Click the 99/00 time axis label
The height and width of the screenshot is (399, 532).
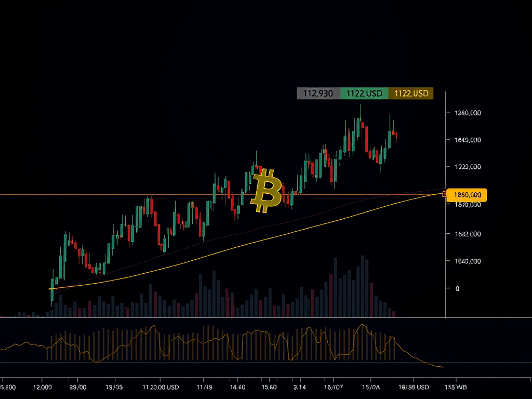click(x=78, y=387)
